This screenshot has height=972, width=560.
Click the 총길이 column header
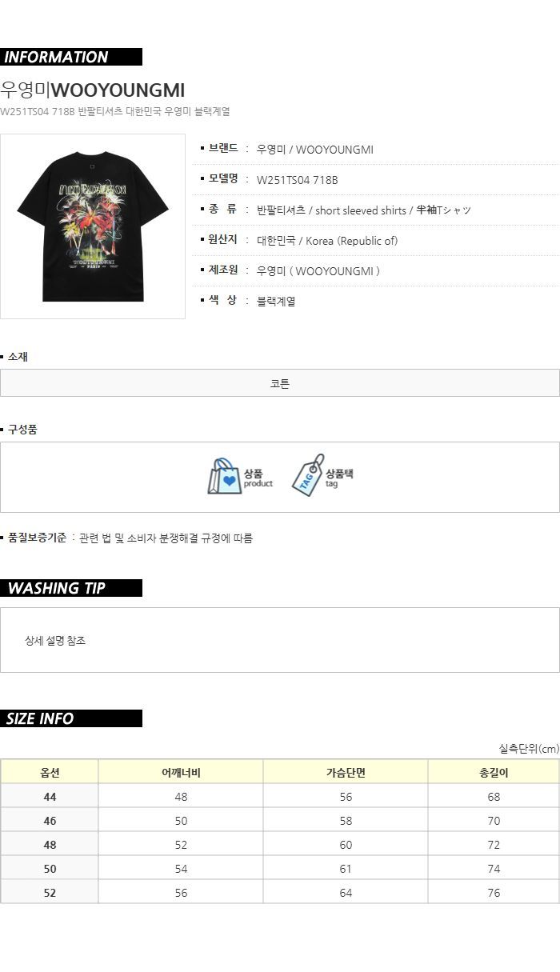coord(494,772)
